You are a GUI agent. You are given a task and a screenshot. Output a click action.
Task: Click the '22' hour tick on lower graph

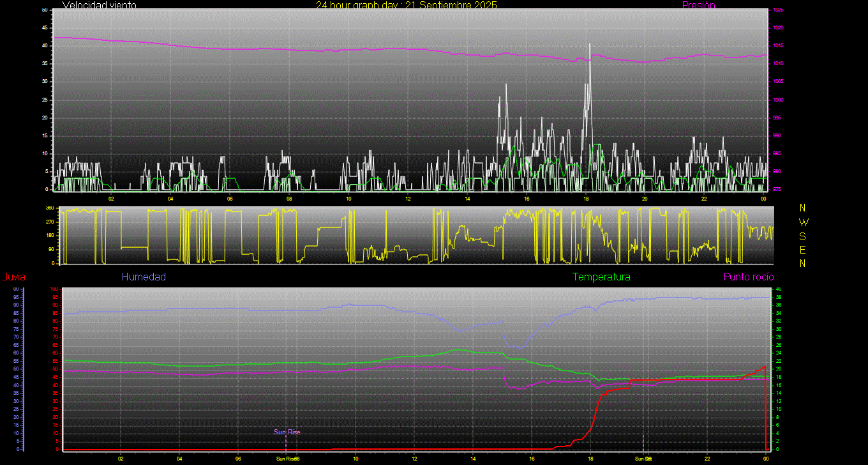707,459
